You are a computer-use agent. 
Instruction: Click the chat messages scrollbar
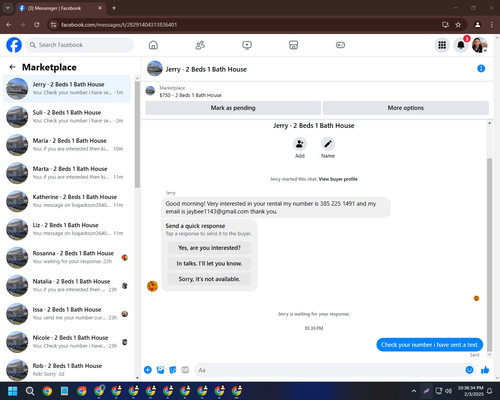(489, 255)
